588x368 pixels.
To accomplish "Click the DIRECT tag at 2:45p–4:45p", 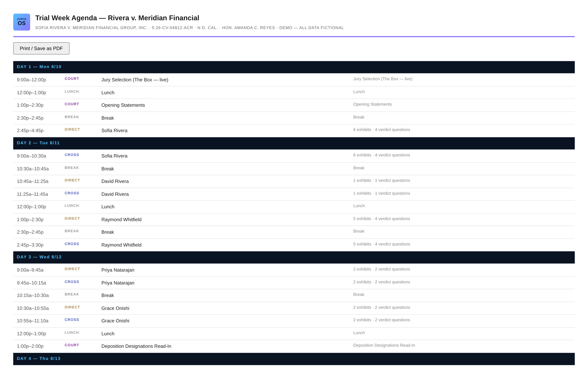I will tap(72, 130).
